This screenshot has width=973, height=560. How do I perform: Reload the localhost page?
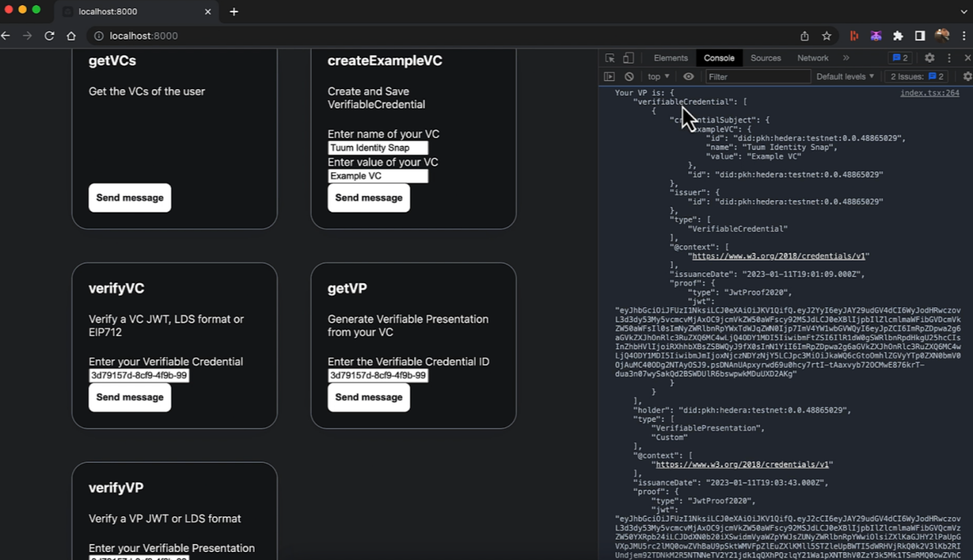(50, 36)
